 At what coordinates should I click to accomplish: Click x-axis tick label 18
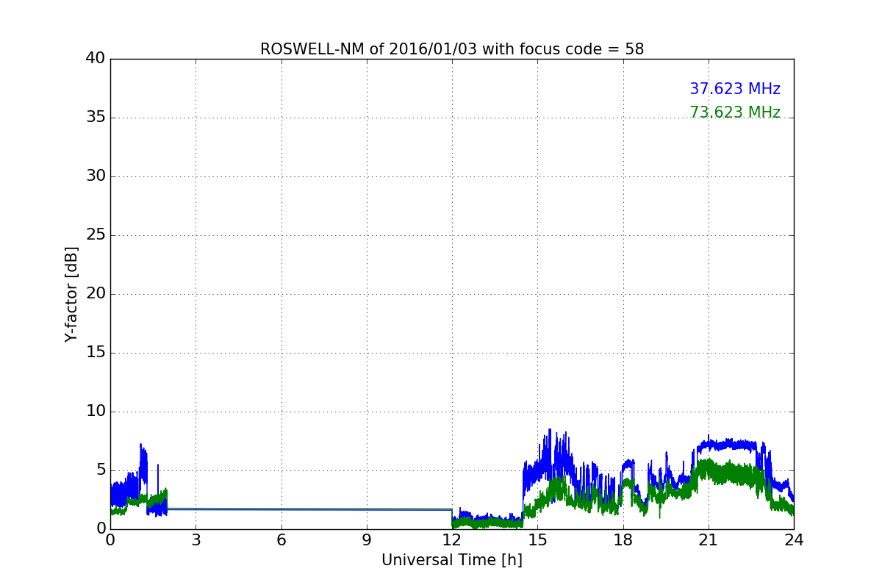coord(623,540)
